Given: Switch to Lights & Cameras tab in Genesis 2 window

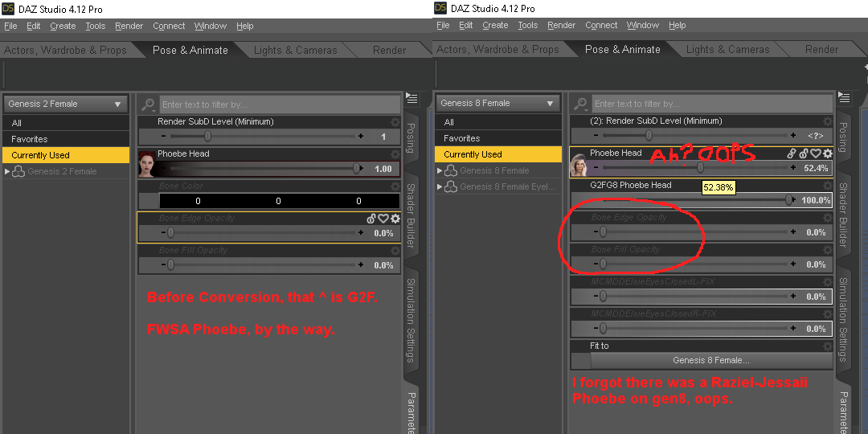Looking at the screenshot, I should (x=295, y=51).
